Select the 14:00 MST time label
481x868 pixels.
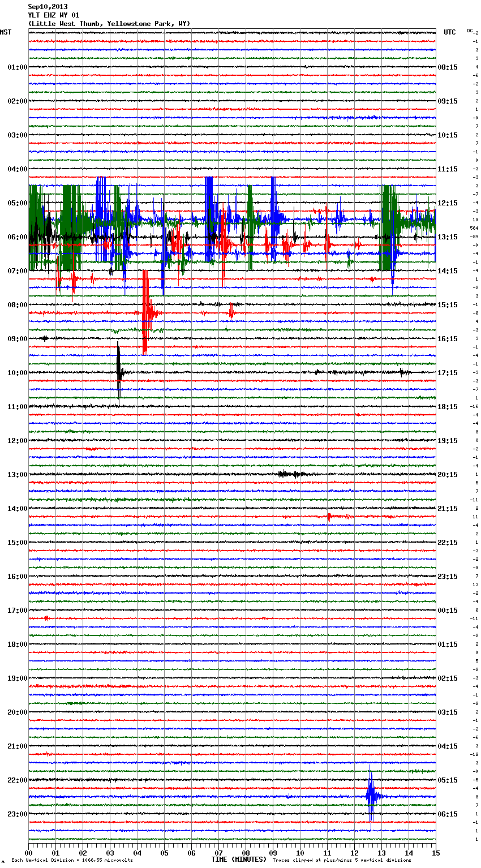[18, 509]
